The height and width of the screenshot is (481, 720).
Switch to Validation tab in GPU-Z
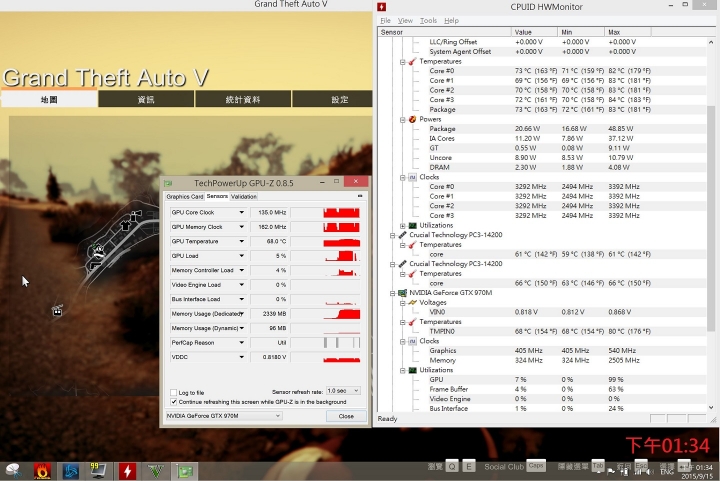point(243,196)
